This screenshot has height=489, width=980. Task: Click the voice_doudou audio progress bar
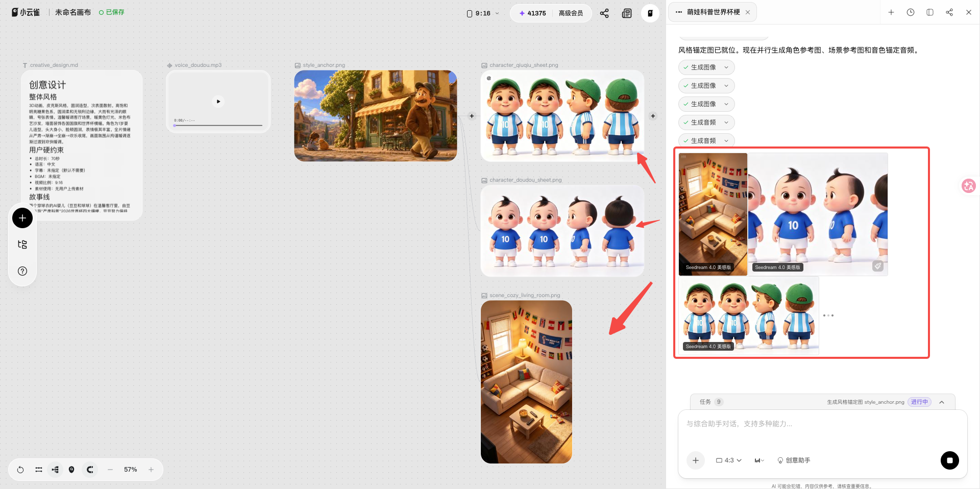click(x=218, y=125)
